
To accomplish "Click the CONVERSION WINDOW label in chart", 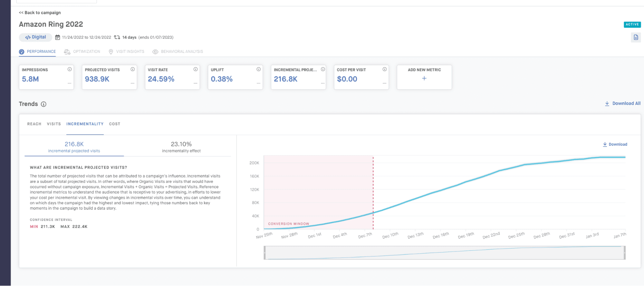I will point(288,224).
